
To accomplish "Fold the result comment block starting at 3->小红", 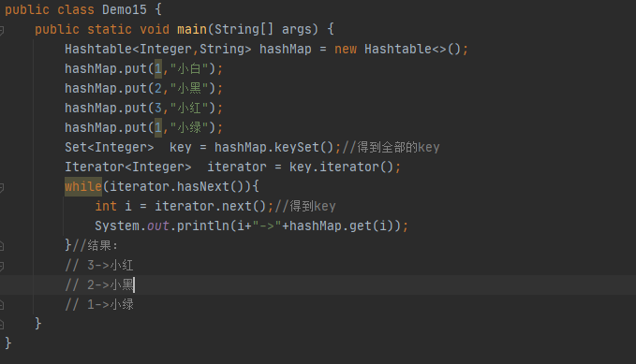I will (x=2, y=266).
